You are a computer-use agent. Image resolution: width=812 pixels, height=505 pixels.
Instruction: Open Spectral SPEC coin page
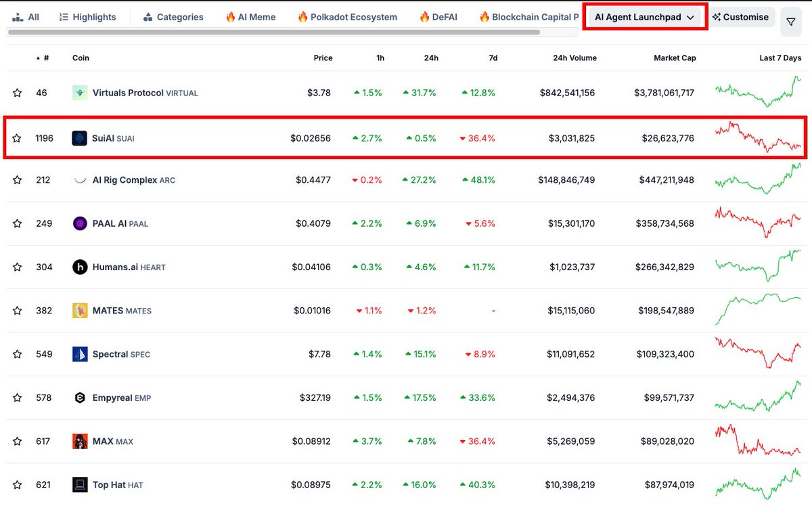pyautogui.click(x=121, y=354)
